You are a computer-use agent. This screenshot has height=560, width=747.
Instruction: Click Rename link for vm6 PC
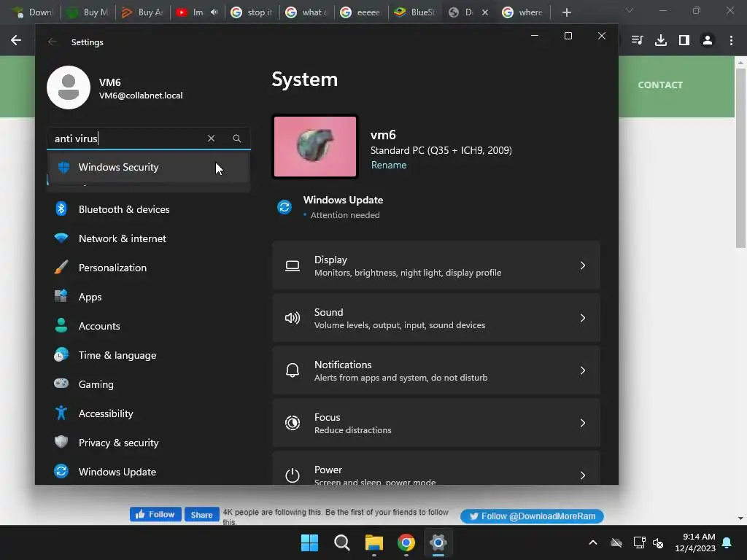(x=389, y=166)
